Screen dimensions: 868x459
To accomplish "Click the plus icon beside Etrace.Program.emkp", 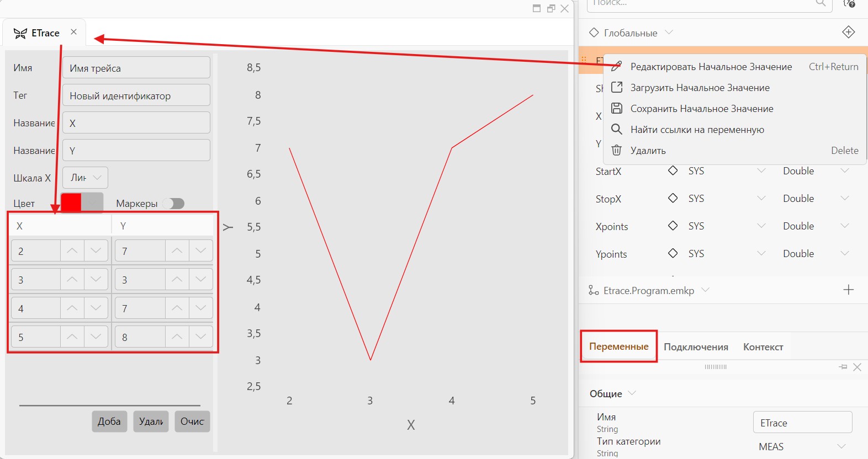I will pos(849,290).
